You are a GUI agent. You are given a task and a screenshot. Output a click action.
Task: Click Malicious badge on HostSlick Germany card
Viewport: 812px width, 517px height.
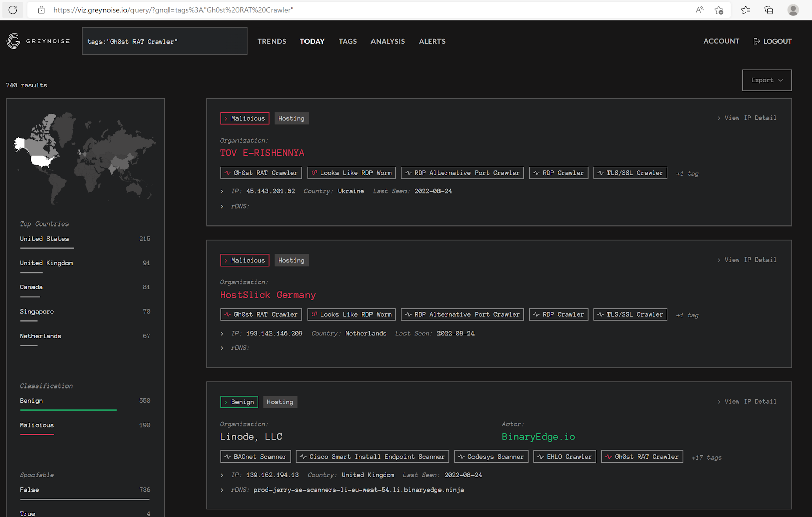[245, 260]
